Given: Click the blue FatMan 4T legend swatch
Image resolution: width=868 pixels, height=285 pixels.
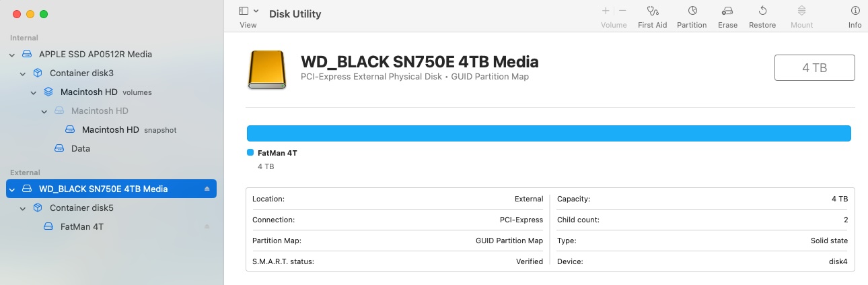Looking at the screenshot, I should pyautogui.click(x=250, y=153).
